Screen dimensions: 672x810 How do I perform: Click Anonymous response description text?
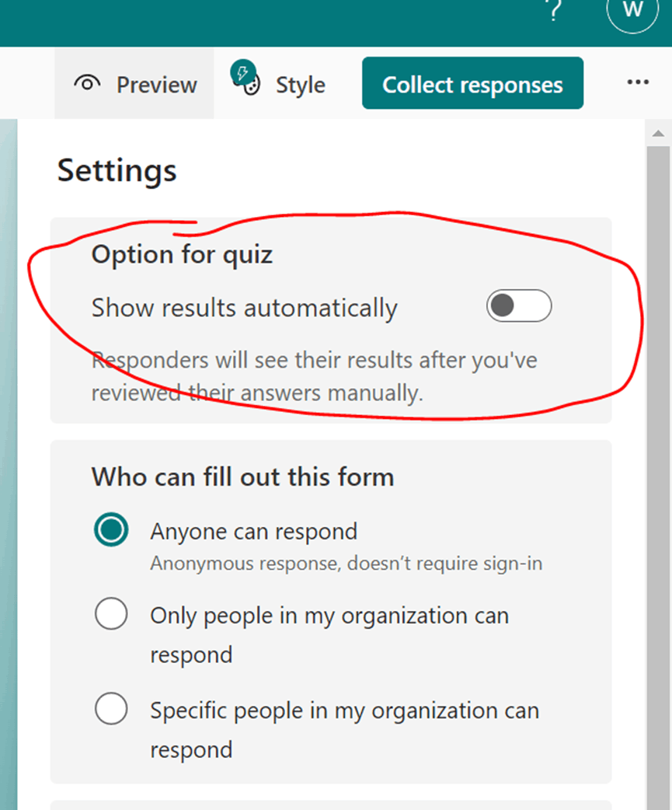[346, 563]
